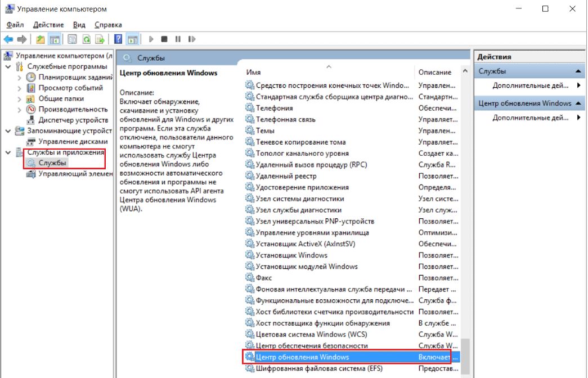Screen dimensions: 588x378
Task: Click the Forward arrow in toolbar
Action: (x=22, y=39)
